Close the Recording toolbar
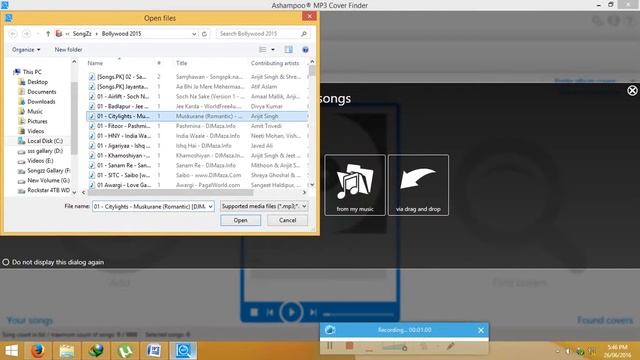Viewport: 640px width, 360px height. click(481, 330)
